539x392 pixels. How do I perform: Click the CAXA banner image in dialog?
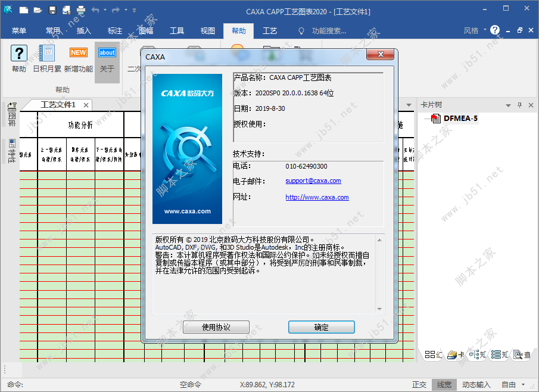(x=188, y=149)
